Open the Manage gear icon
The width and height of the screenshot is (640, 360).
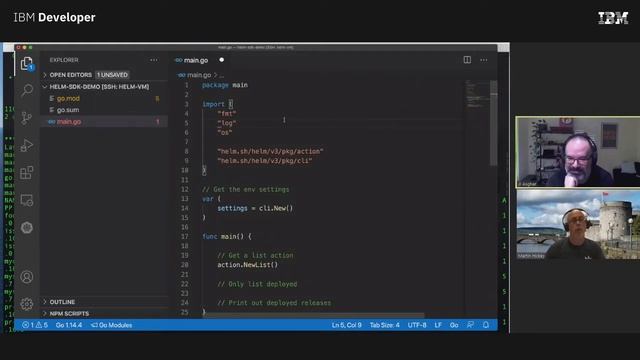point(27,304)
